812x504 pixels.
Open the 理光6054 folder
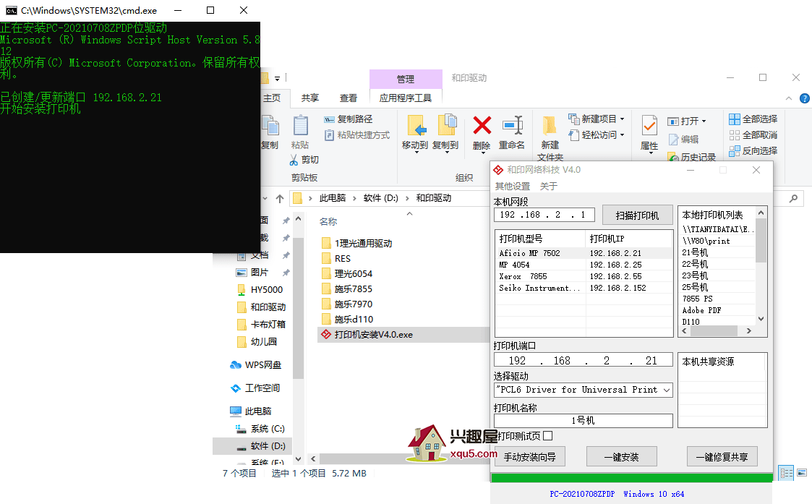point(353,273)
